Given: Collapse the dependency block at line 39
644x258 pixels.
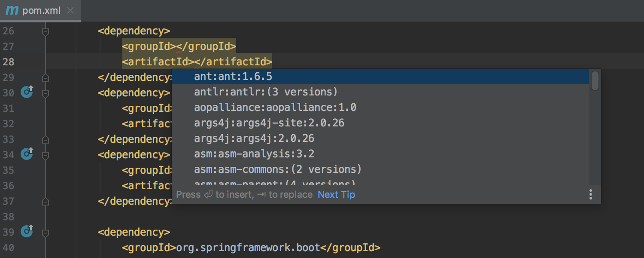Looking at the screenshot, I should (x=45, y=233).
